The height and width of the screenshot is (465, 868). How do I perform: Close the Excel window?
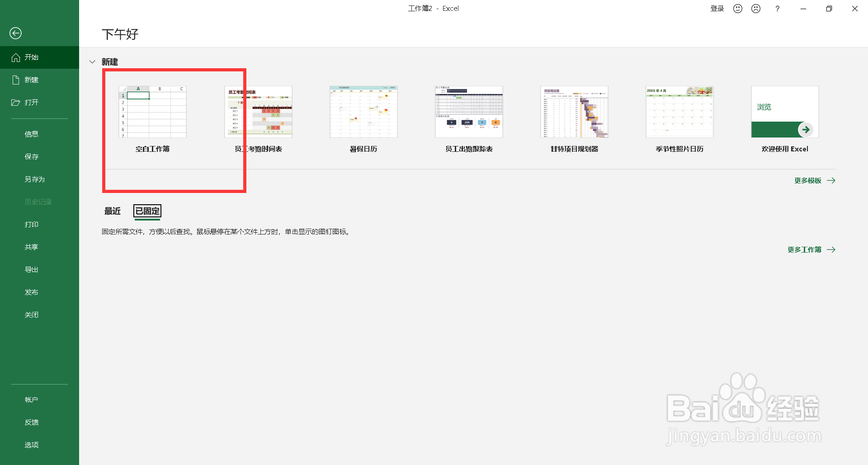pyautogui.click(x=855, y=9)
